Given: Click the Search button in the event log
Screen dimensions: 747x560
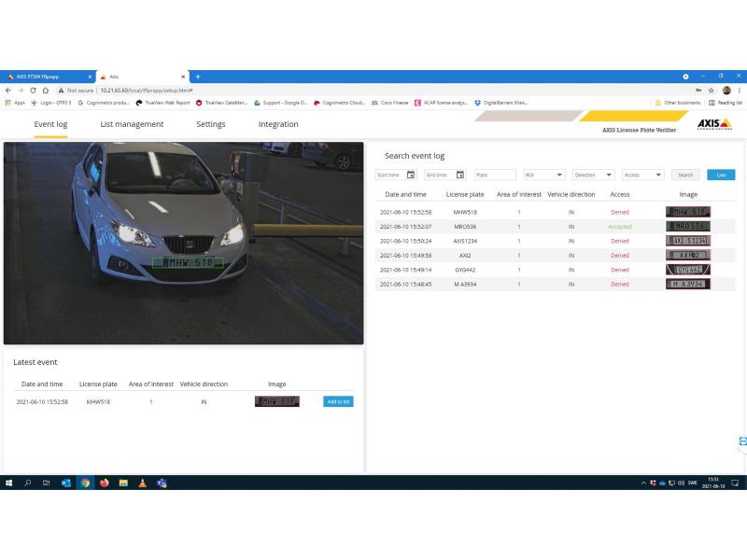Looking at the screenshot, I should point(684,175).
